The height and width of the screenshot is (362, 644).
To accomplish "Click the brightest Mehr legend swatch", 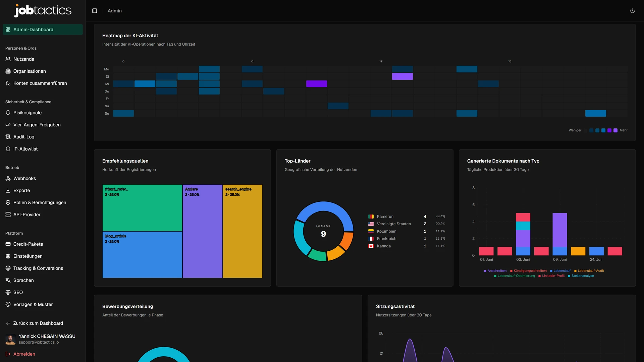I will [x=615, y=130].
